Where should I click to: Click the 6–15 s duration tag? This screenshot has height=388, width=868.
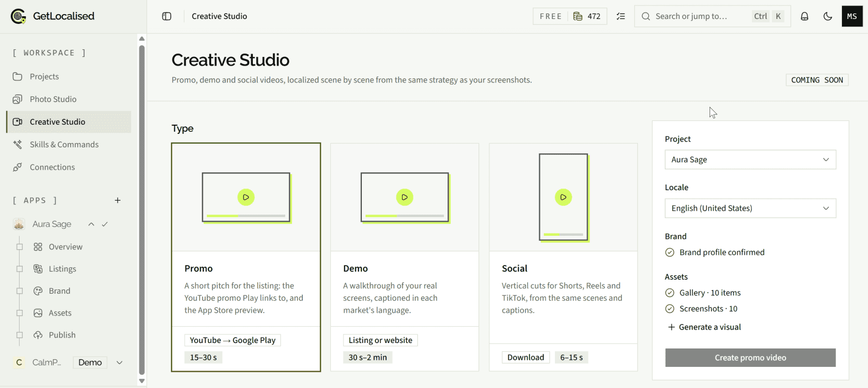pyautogui.click(x=572, y=358)
